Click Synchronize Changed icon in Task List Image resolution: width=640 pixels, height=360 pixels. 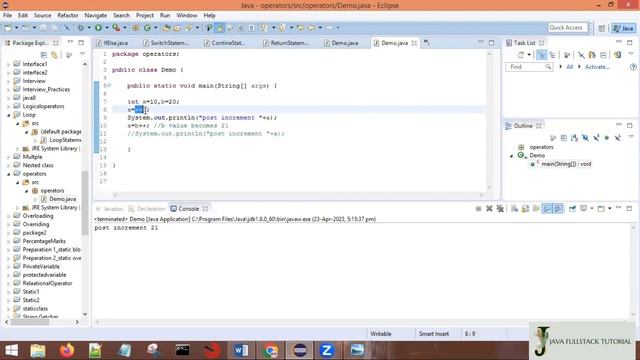click(618, 55)
